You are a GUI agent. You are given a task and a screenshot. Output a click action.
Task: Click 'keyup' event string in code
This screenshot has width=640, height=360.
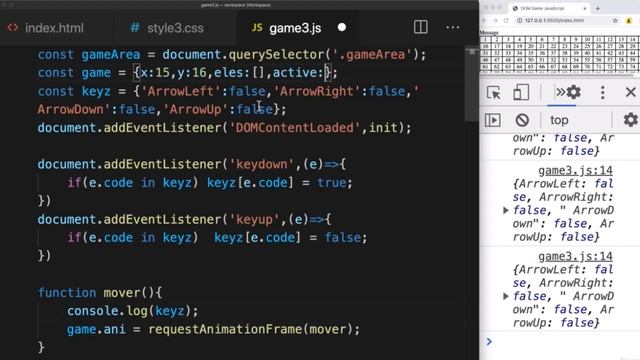tap(254, 219)
